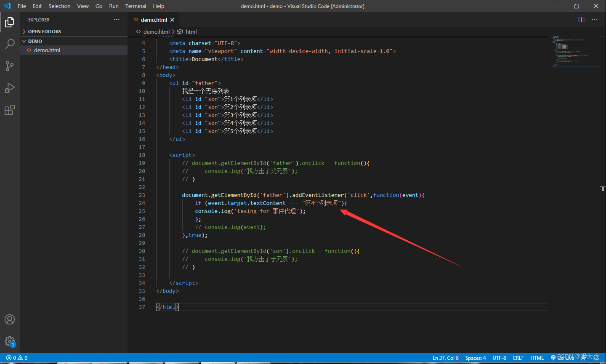Click the 我是一个无序列表 text line
Screen dimensions: 606x364
[x=205, y=91]
